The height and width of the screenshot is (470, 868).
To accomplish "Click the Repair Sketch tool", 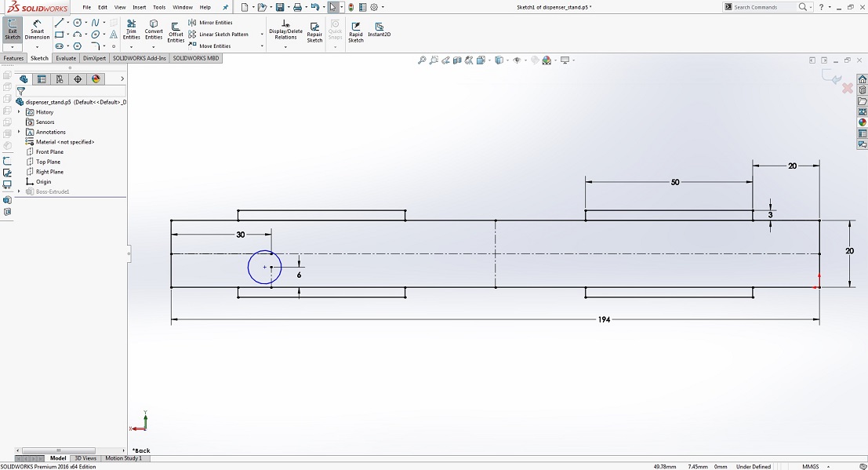I will click(x=314, y=32).
